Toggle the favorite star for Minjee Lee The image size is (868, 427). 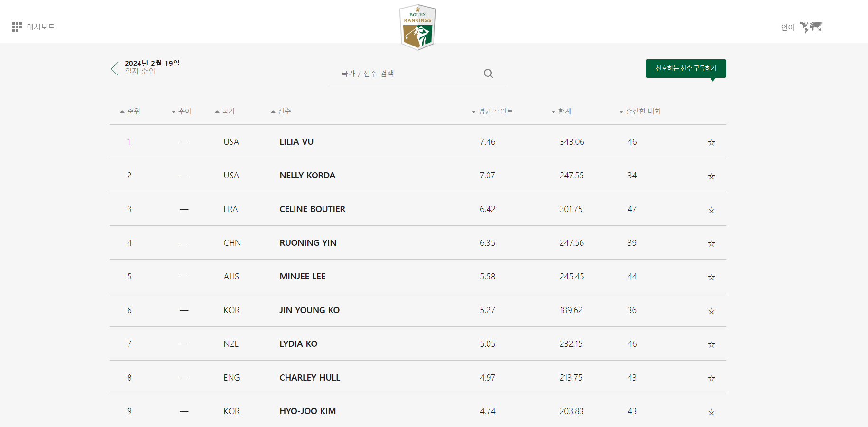pyautogui.click(x=711, y=277)
